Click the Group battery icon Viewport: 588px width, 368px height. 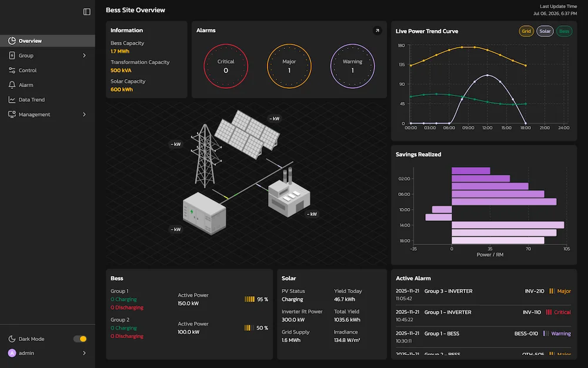(x=12, y=55)
